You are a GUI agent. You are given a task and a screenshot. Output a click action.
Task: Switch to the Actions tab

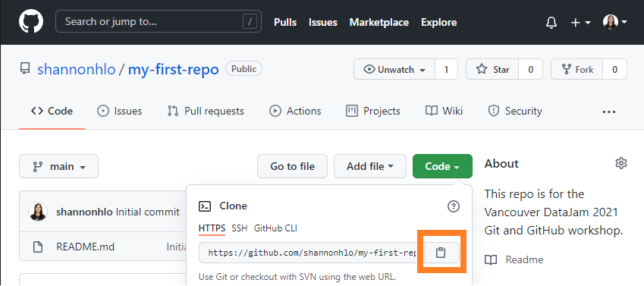click(x=295, y=111)
